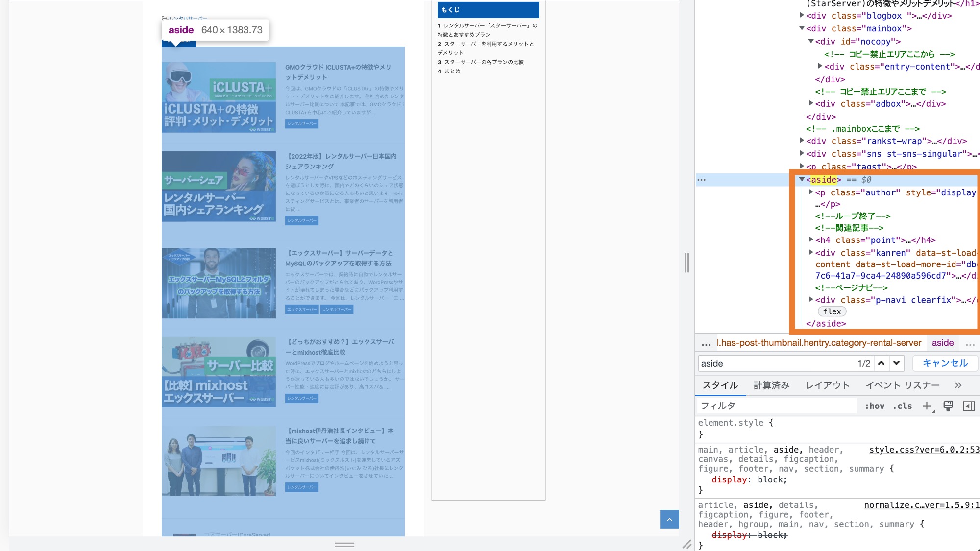Image resolution: width=980 pixels, height=551 pixels.
Task: Cancel the element search (キャンセル)
Action: 945,363
